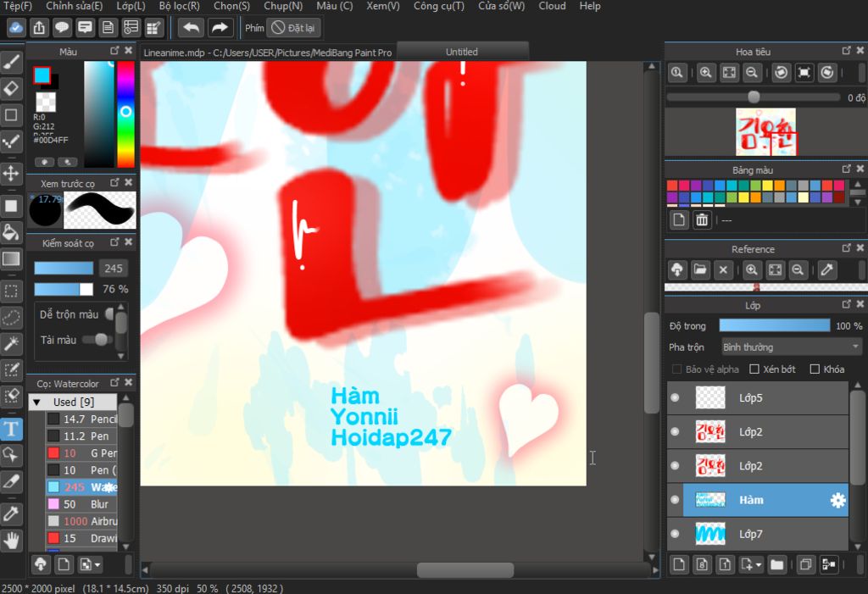
Task: Select the 50 Blur brush
Action: pyautogui.click(x=81, y=504)
